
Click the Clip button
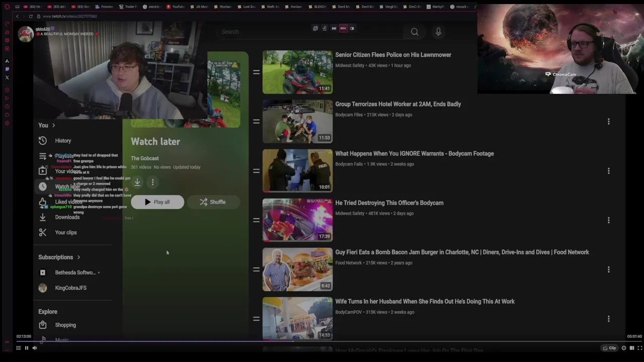(609, 348)
